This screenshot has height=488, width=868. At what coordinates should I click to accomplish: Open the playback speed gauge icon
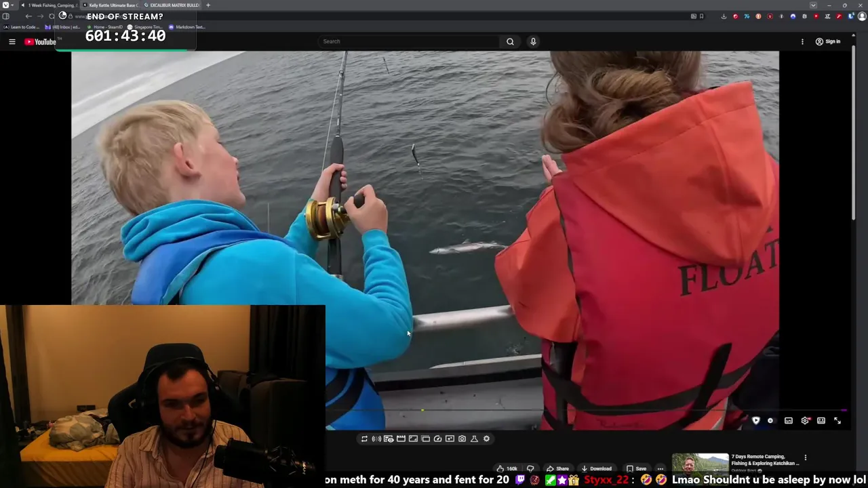(x=437, y=439)
